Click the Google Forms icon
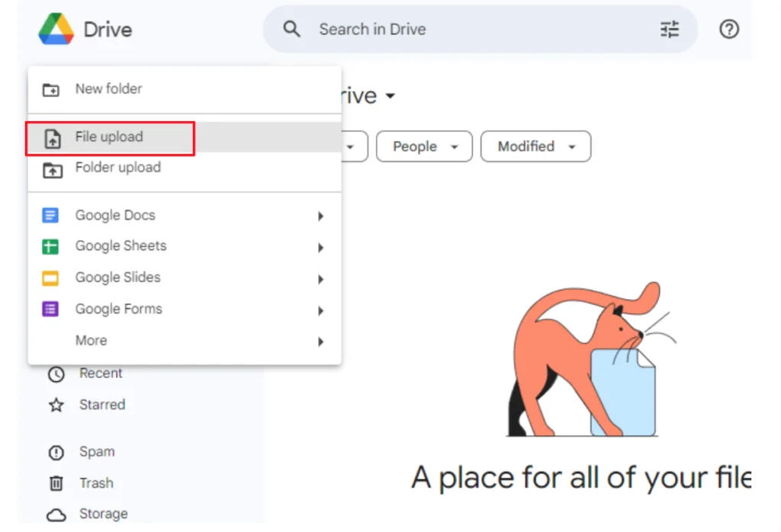Viewport: 781px width, 532px height. 50,309
